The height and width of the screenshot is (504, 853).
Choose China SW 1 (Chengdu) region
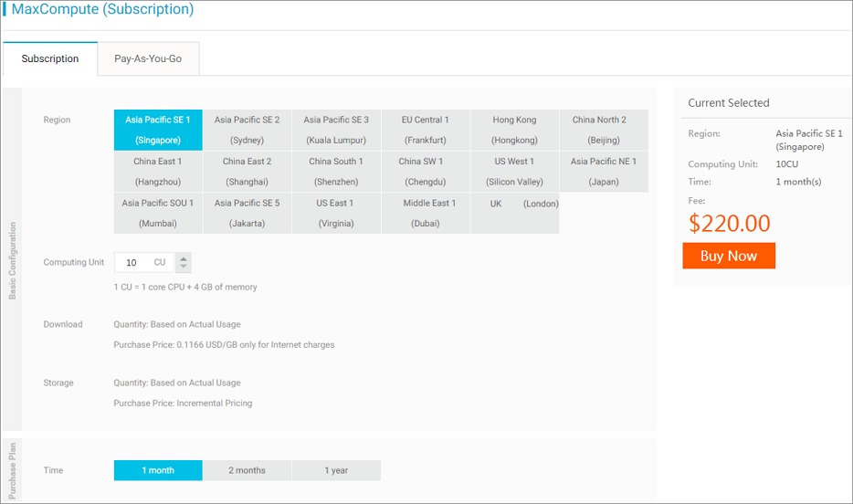click(426, 172)
